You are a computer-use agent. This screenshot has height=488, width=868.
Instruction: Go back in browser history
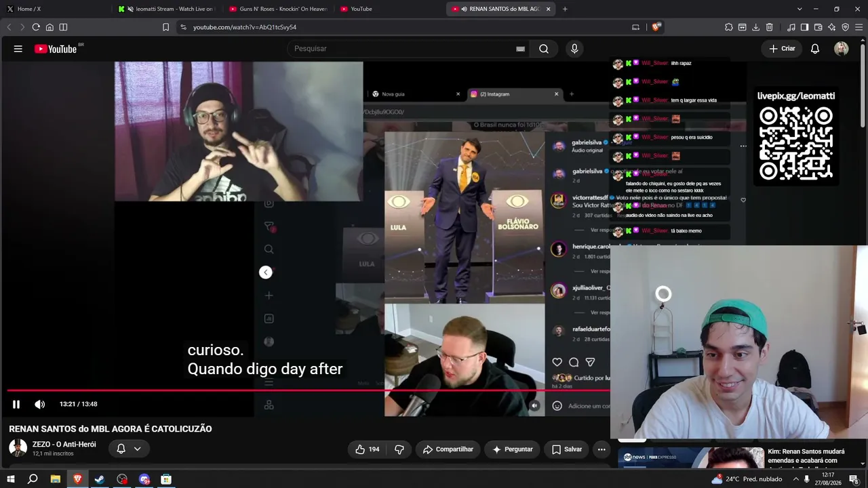9,27
